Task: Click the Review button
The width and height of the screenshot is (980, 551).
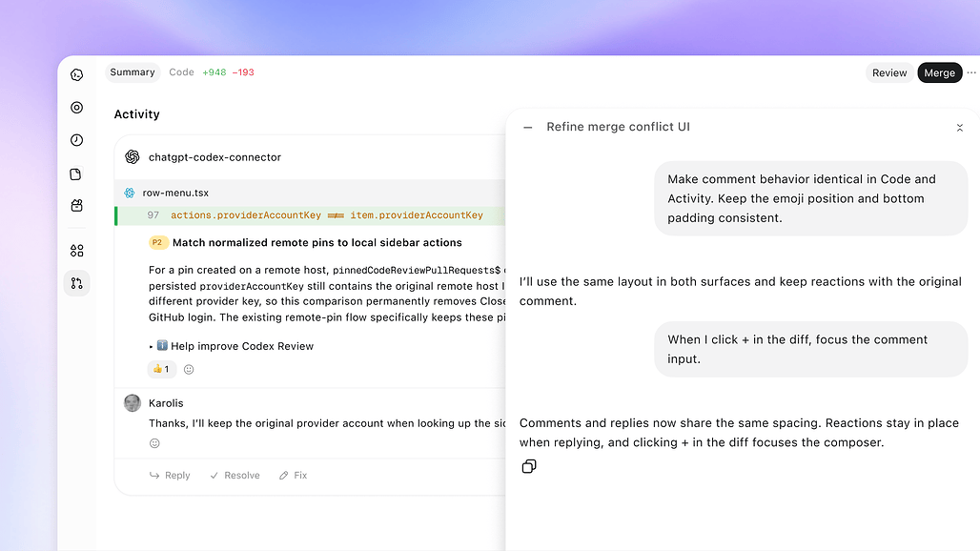Action: tap(889, 73)
